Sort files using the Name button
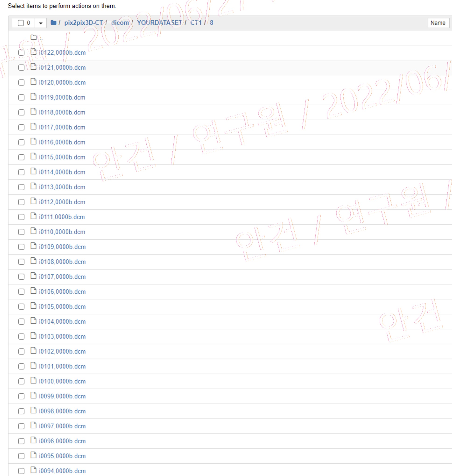 click(438, 23)
